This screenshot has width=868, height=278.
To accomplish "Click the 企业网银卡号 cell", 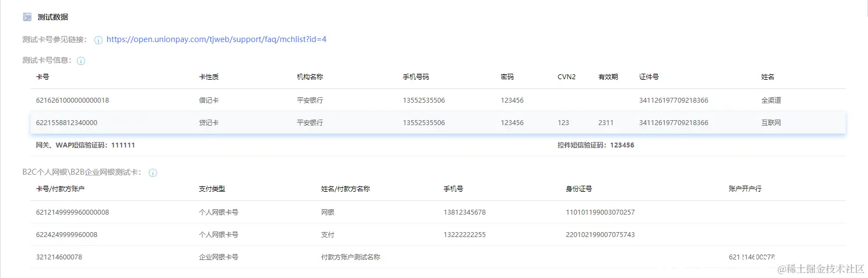I will [219, 257].
